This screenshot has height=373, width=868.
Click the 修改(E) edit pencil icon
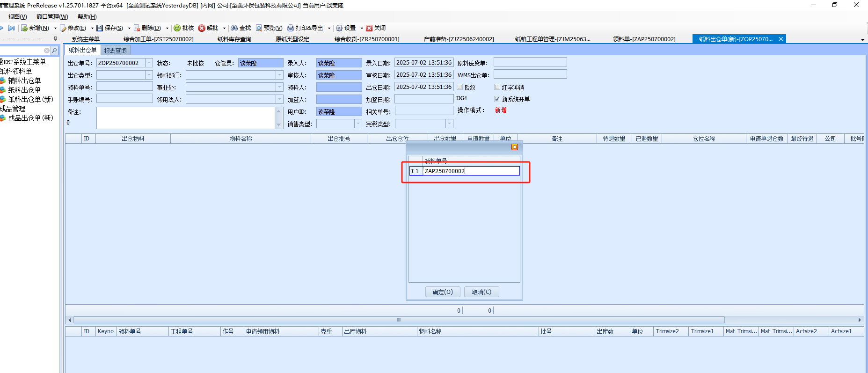pos(63,28)
